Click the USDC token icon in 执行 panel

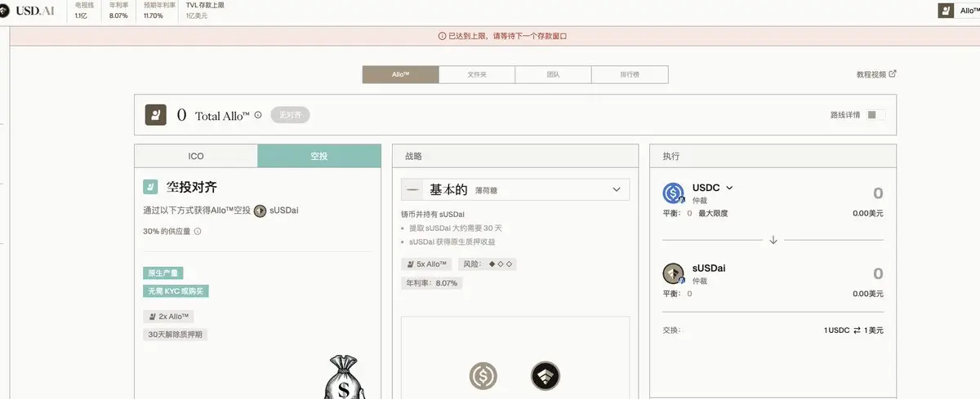(674, 193)
